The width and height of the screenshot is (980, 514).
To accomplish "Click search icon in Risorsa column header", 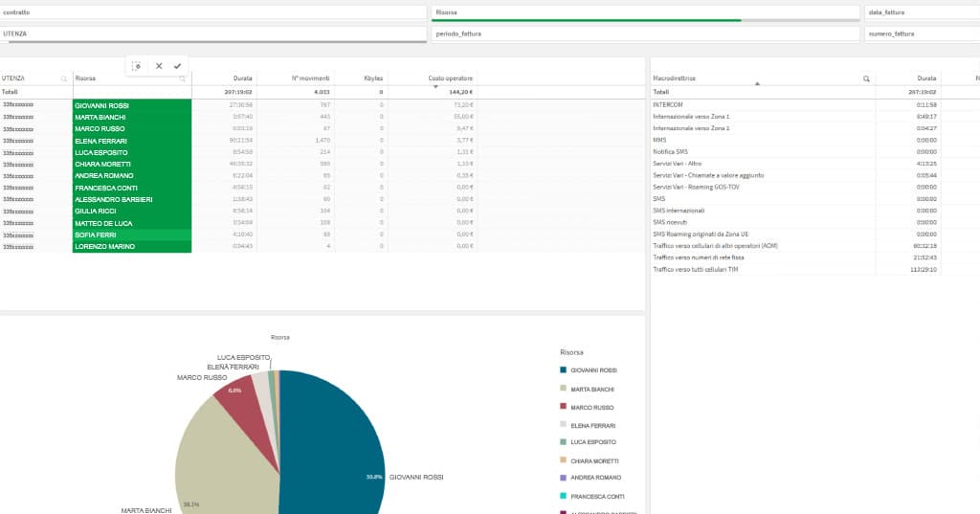I will [183, 78].
